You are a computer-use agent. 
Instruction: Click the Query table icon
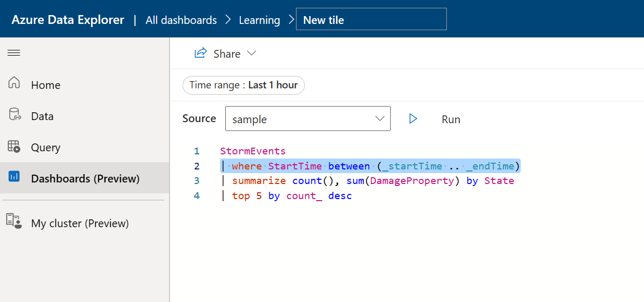pos(14,146)
